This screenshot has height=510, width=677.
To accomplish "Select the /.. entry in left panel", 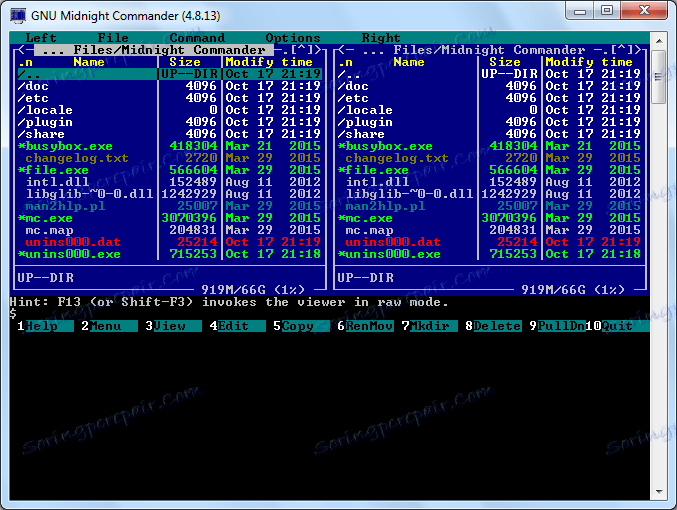I will (x=170, y=74).
